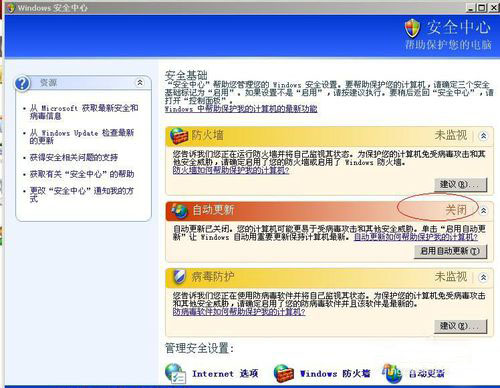Click the 关闭 status in 自动更新 header

pos(456,210)
